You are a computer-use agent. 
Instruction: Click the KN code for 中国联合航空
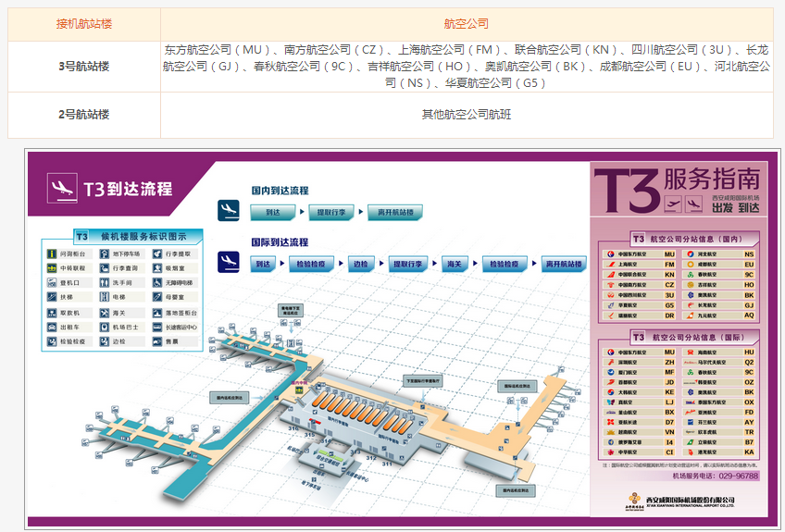670,275
